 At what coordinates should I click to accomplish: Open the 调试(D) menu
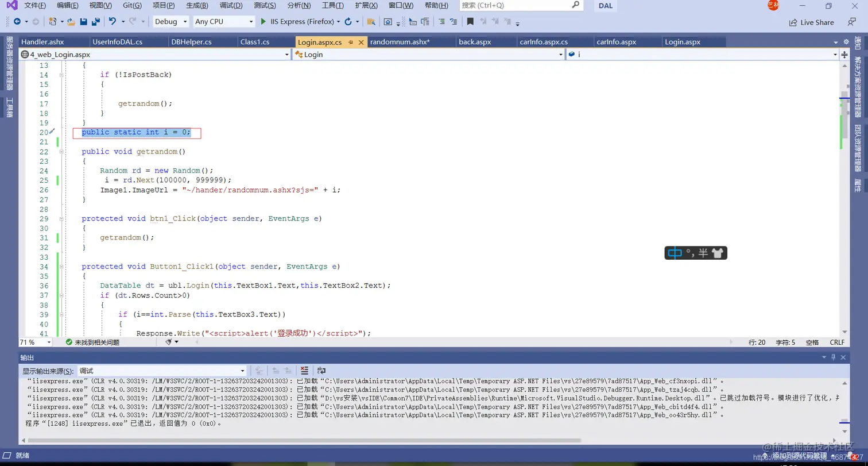point(231,5)
